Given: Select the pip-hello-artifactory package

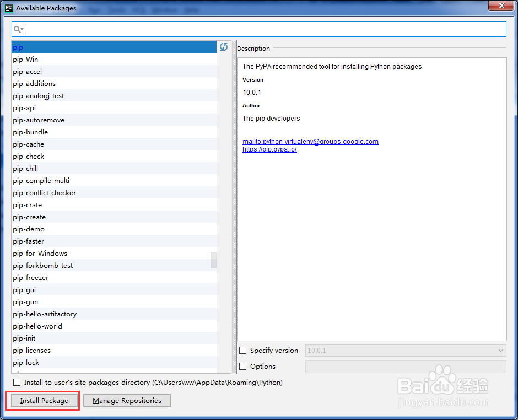Looking at the screenshot, I should [x=114, y=314].
